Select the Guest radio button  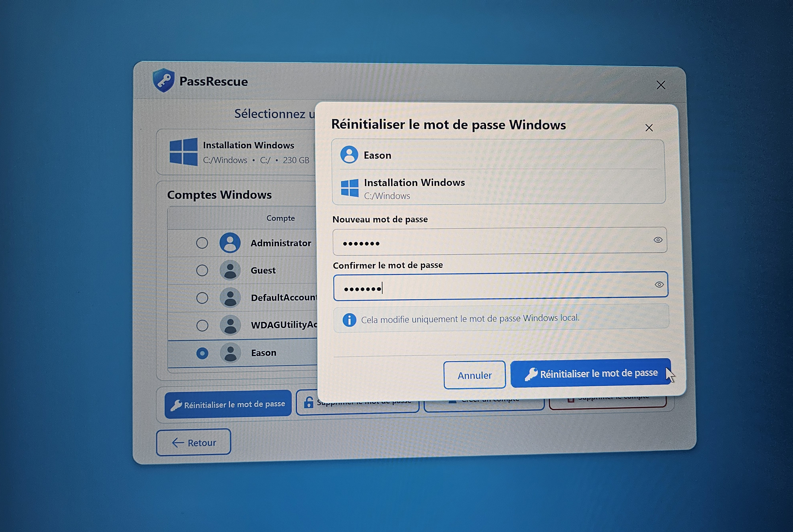click(x=202, y=270)
